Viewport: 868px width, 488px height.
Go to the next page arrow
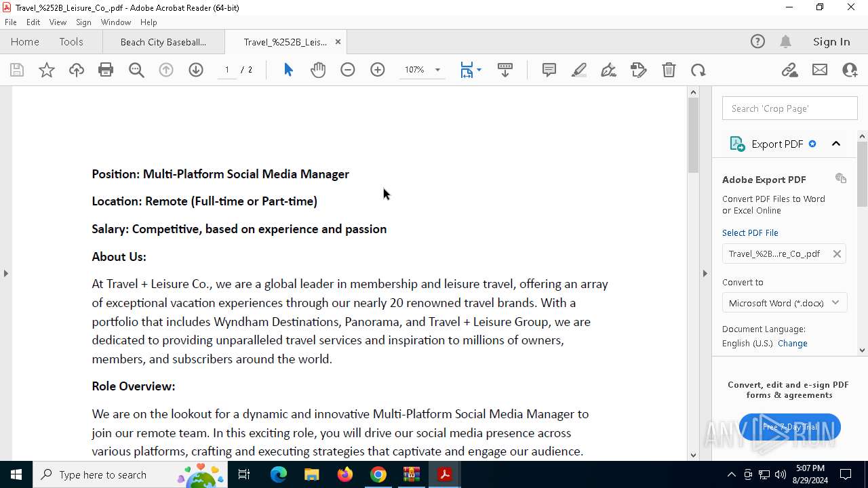196,70
